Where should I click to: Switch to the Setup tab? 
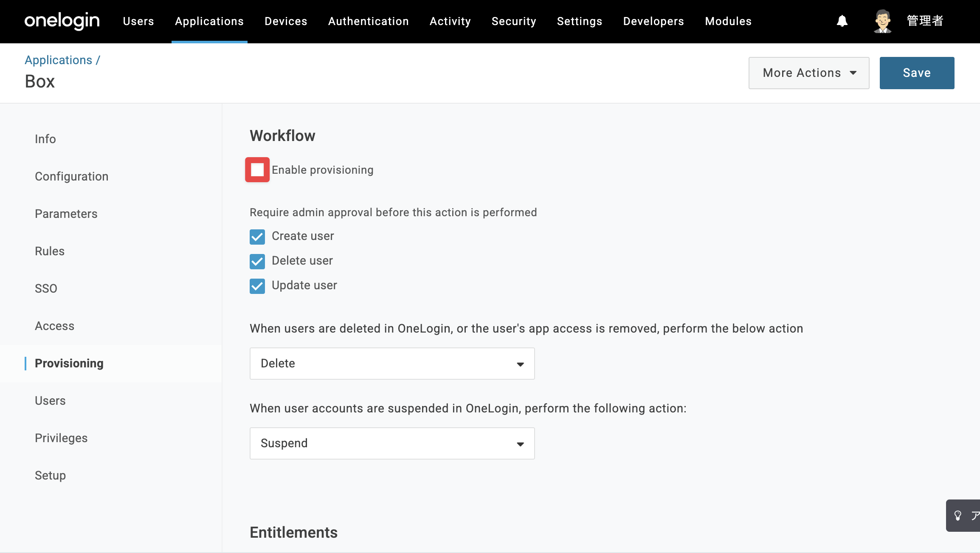pyautogui.click(x=51, y=476)
